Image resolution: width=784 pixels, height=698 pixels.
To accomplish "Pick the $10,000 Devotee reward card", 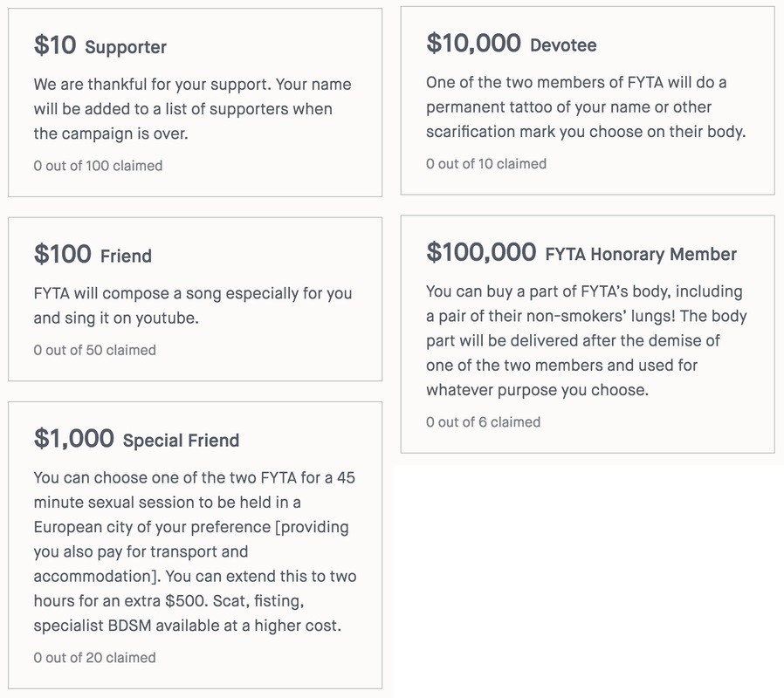I will (x=588, y=100).
